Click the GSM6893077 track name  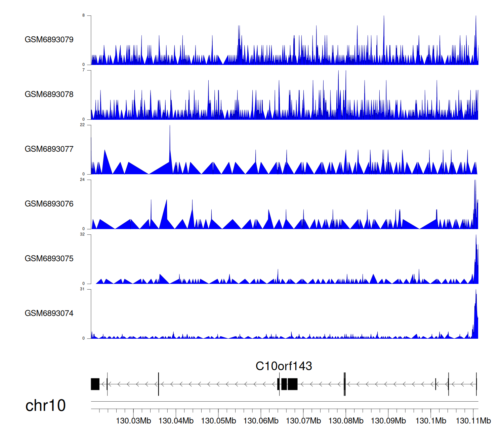click(49, 149)
